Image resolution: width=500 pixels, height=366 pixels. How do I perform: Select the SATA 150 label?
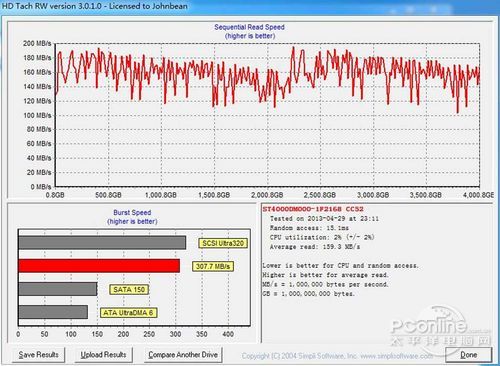click(x=129, y=290)
